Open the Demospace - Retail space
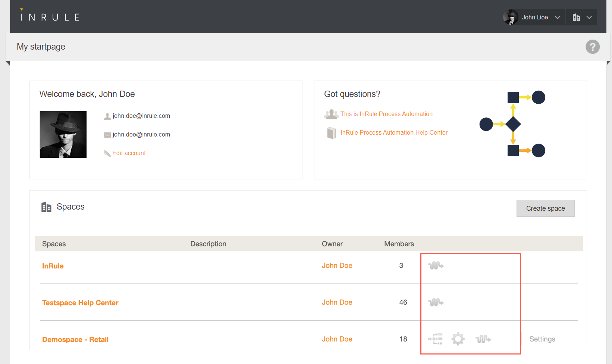Screen dimensions: 612x364 tap(75, 339)
